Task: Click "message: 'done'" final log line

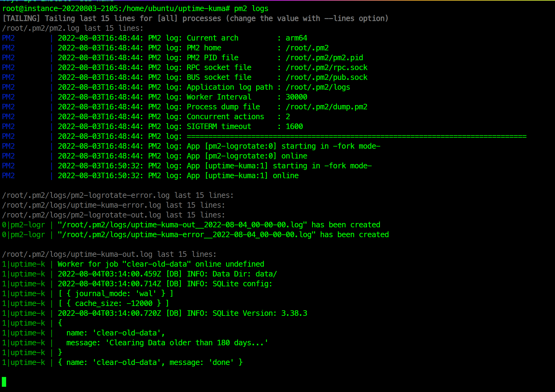Action: [x=202, y=363]
